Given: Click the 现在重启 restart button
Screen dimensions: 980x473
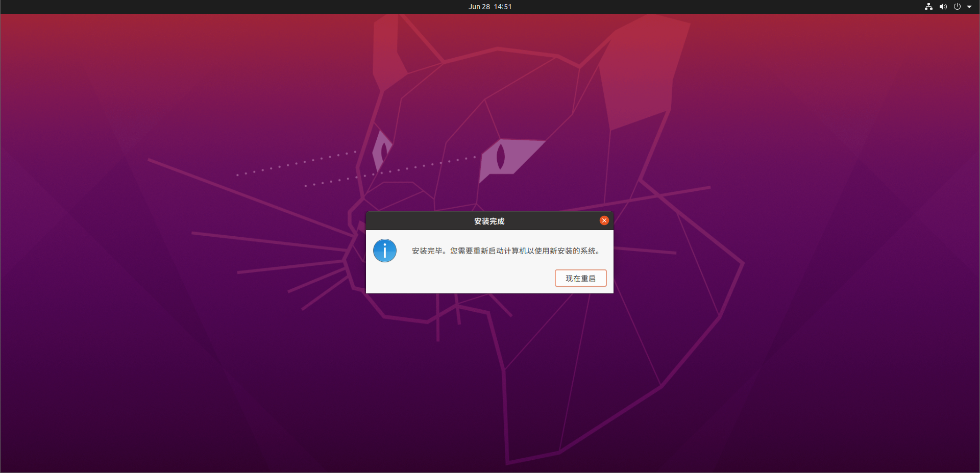Looking at the screenshot, I should point(580,278).
